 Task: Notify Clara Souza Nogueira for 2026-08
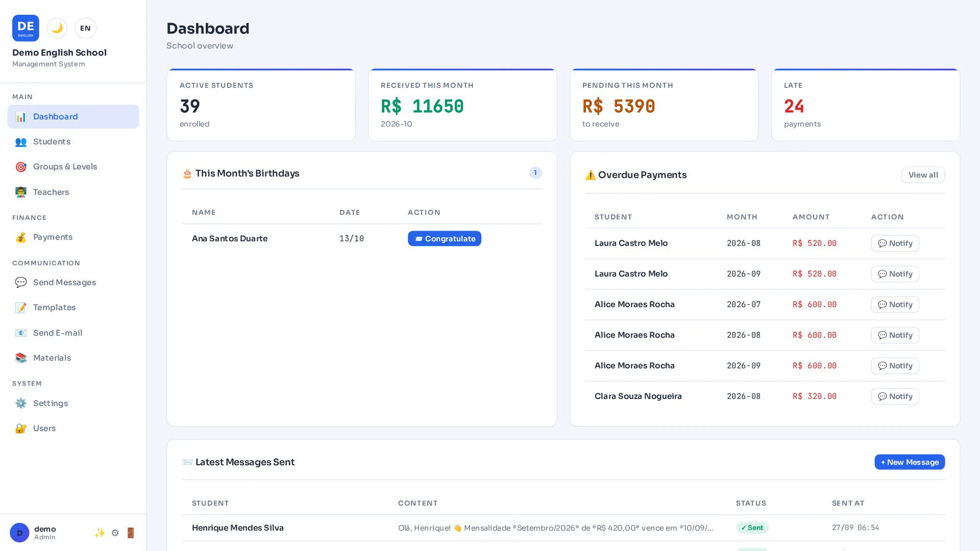click(x=895, y=396)
